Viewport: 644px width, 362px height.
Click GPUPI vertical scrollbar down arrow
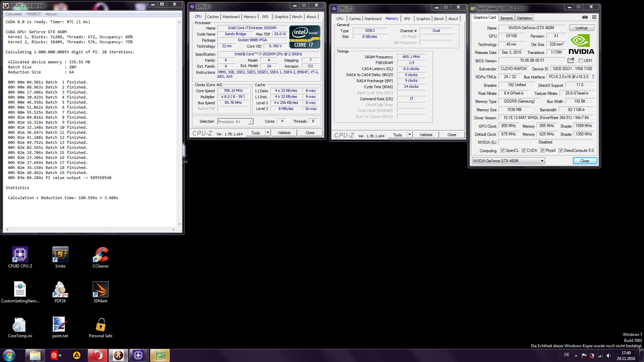tap(179, 224)
